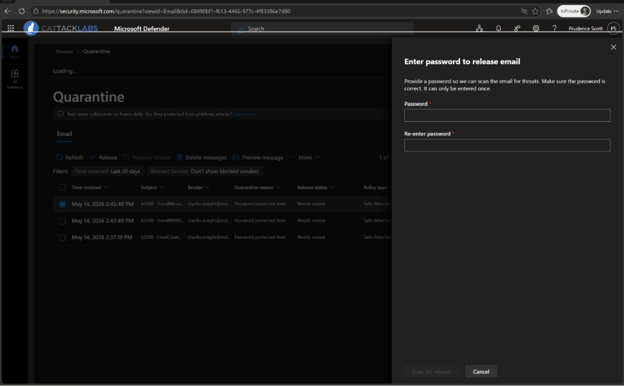Switch to the Email tab
The image size is (624, 386).
click(x=64, y=134)
